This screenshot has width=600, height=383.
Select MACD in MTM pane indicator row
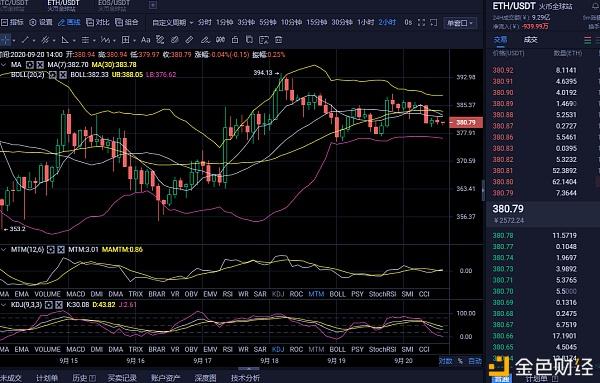(x=76, y=294)
